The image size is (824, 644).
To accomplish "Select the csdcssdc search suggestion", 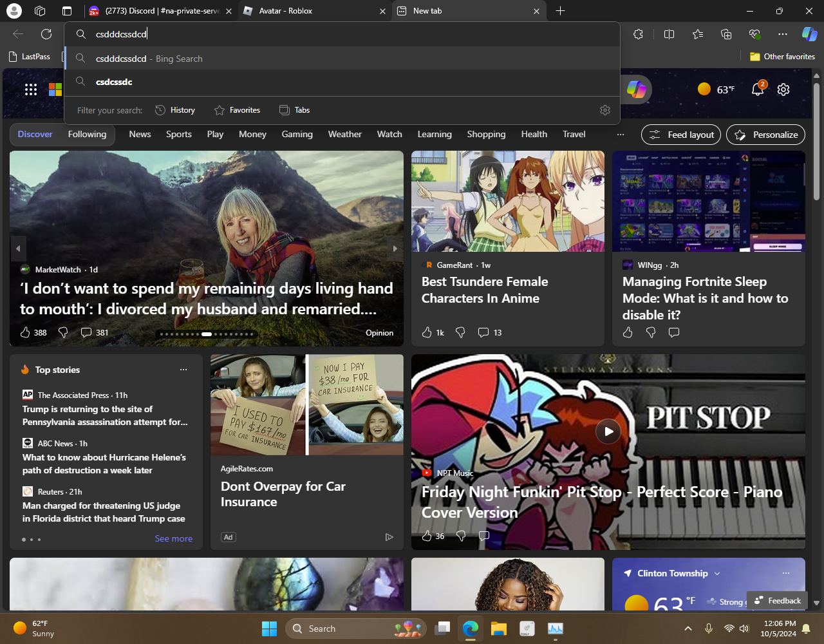I will pos(342,82).
